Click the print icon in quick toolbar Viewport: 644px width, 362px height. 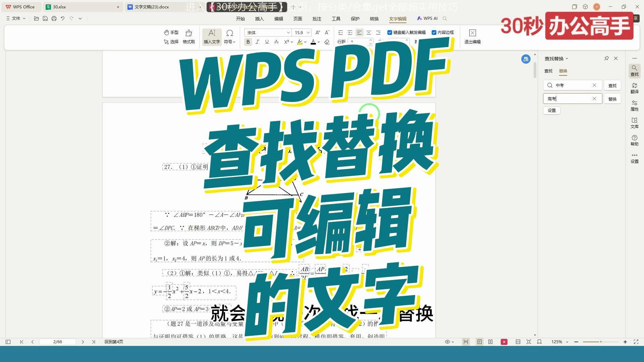[x=54, y=18]
